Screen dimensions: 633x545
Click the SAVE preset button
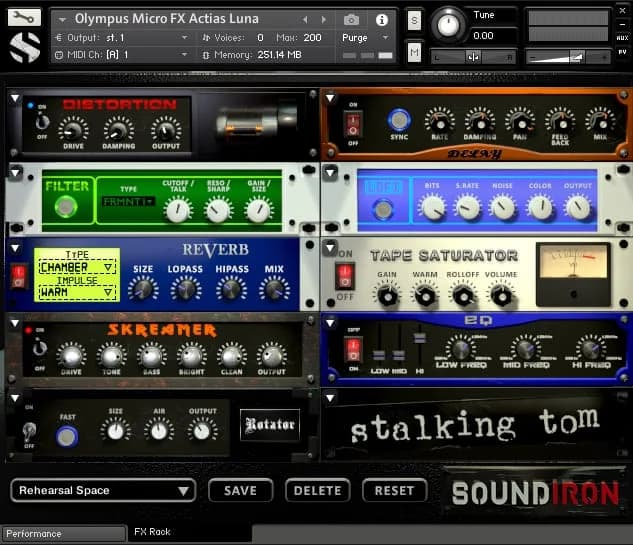pos(240,490)
